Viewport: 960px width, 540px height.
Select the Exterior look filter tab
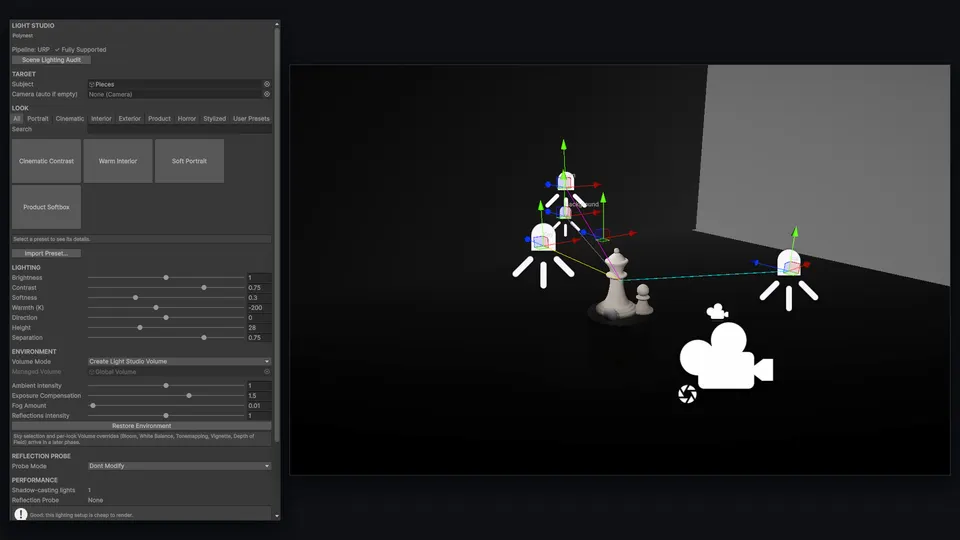130,119
